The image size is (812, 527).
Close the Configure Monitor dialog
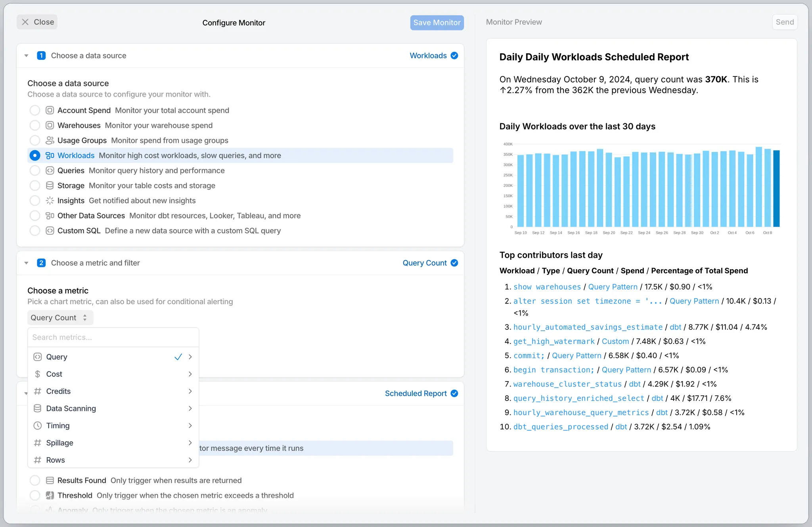click(37, 22)
